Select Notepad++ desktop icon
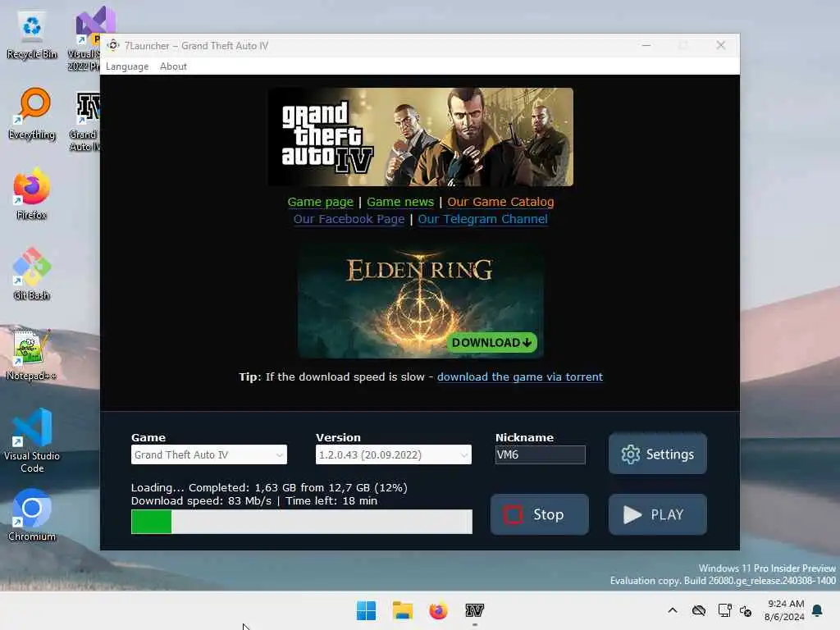Screen dimensions: 840x630 [x=32, y=354]
